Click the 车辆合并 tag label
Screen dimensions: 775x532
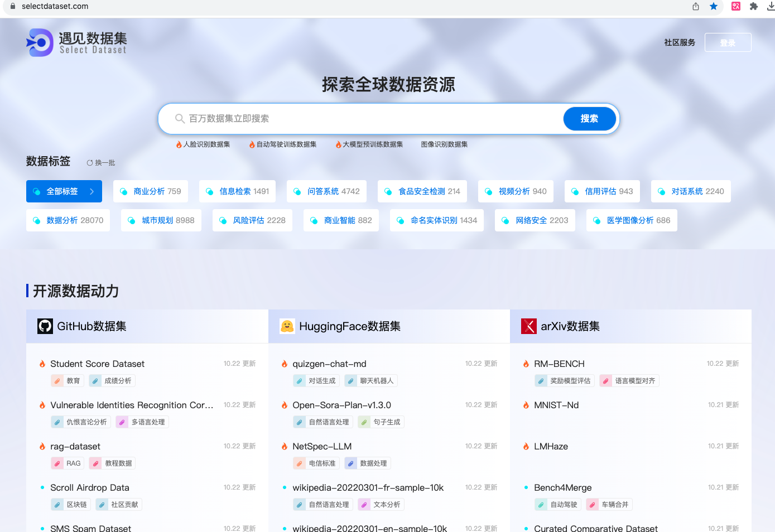(x=615, y=505)
